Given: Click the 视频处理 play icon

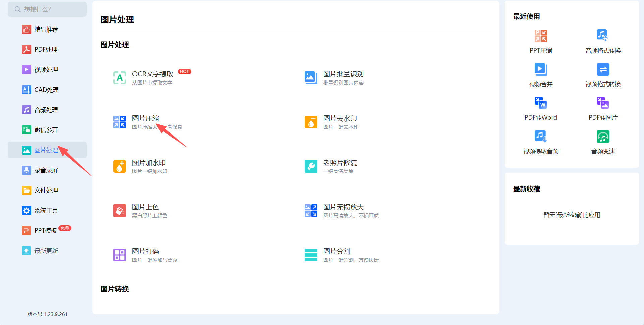Looking at the screenshot, I should pos(26,70).
